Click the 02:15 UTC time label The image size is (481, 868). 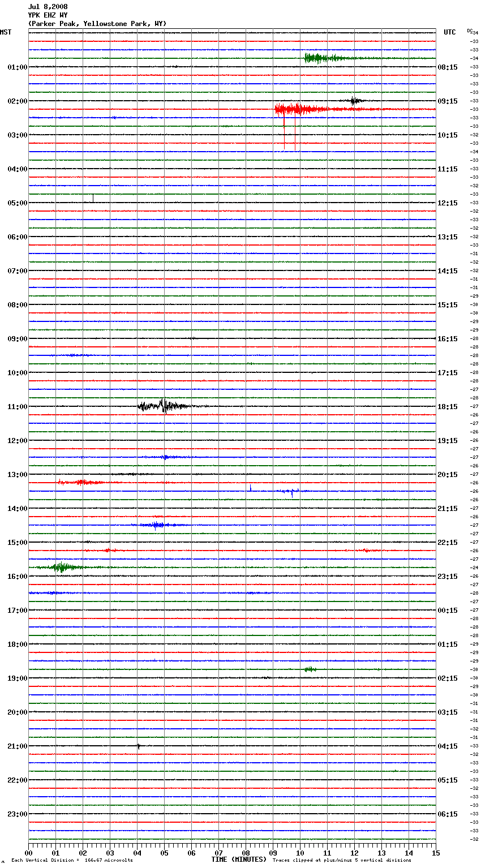[x=448, y=678]
